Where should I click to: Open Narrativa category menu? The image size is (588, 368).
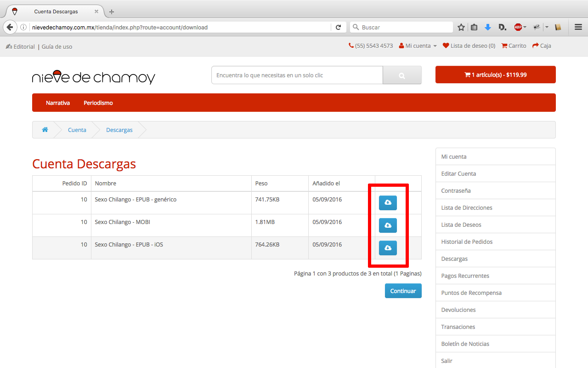(58, 103)
